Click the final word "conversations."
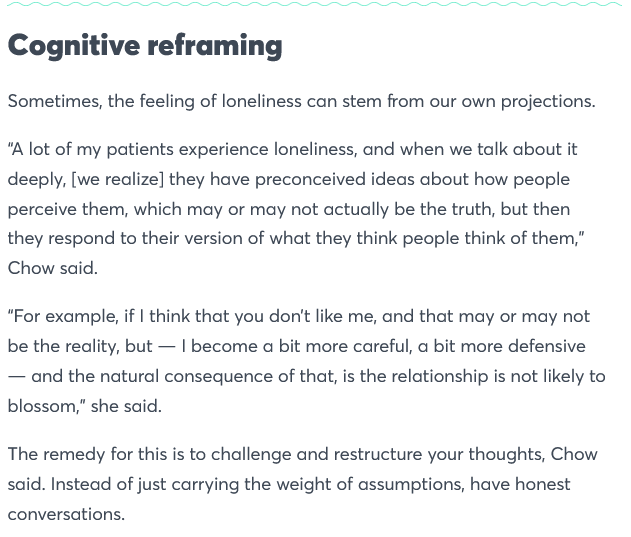This screenshot has width=631, height=537. 66,514
